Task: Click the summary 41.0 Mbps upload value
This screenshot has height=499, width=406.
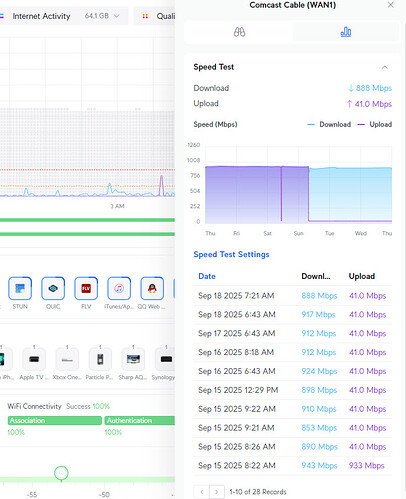Action: [369, 104]
